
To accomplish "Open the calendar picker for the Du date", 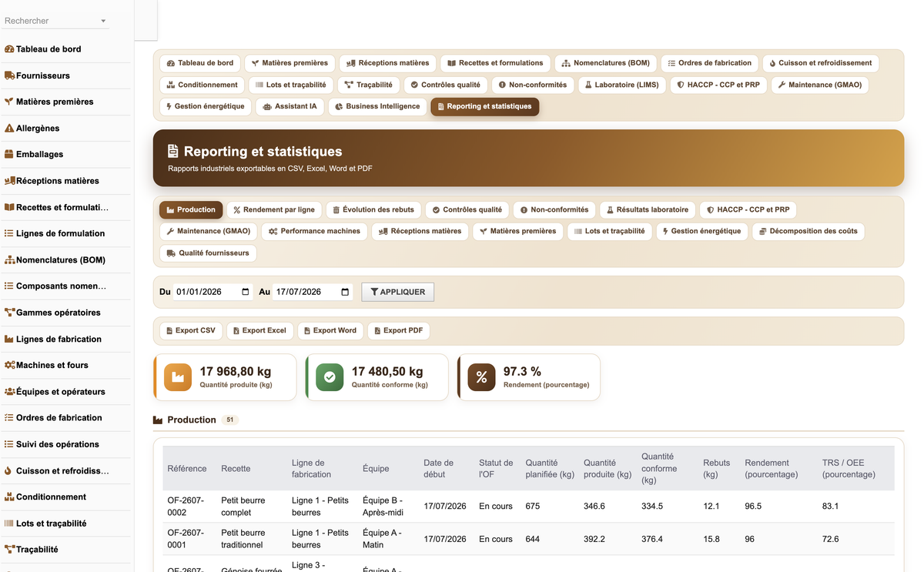I will [246, 292].
